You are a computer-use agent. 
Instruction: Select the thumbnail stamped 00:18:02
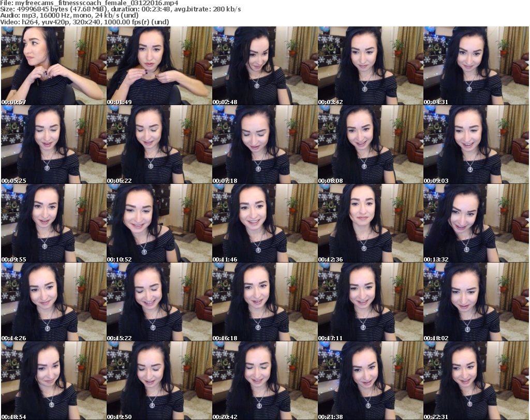pyautogui.click(x=476, y=302)
